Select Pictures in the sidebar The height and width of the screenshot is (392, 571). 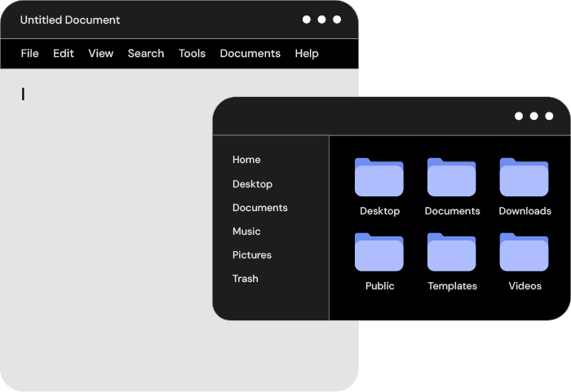(252, 255)
